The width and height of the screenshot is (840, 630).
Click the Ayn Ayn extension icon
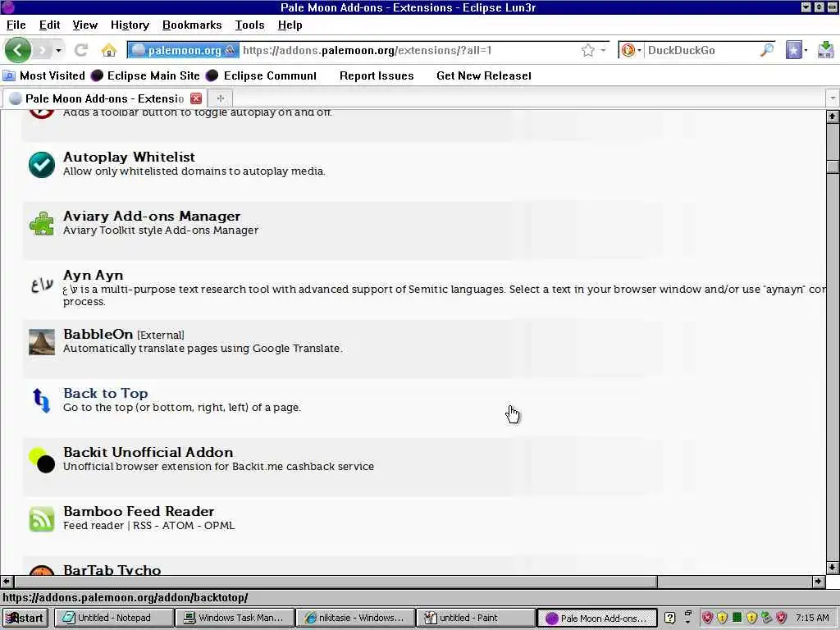point(42,285)
